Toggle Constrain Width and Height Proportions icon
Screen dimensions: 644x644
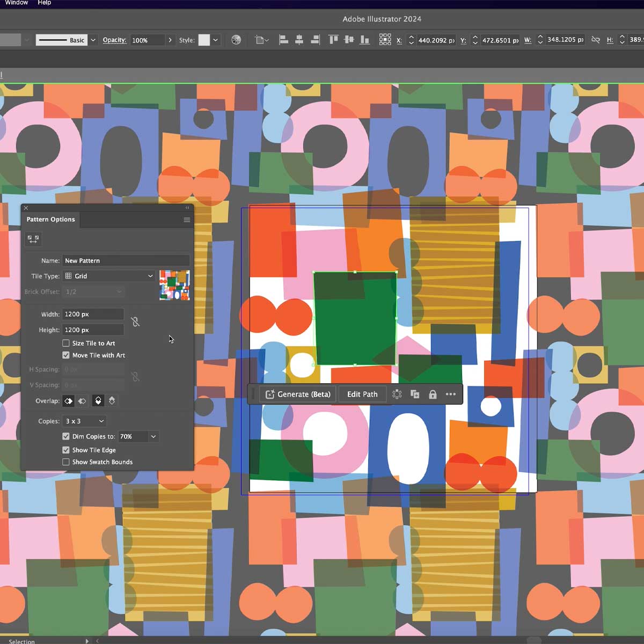[x=596, y=40]
